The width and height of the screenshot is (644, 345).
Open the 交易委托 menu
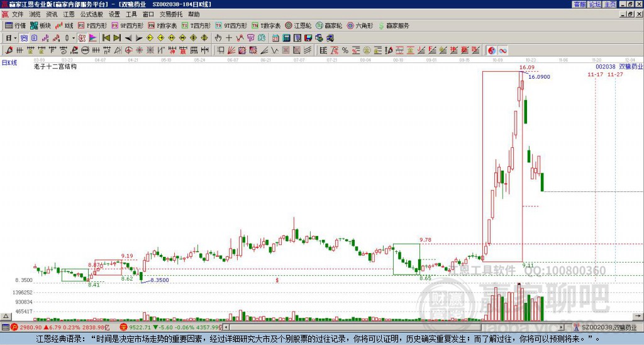[x=171, y=14]
